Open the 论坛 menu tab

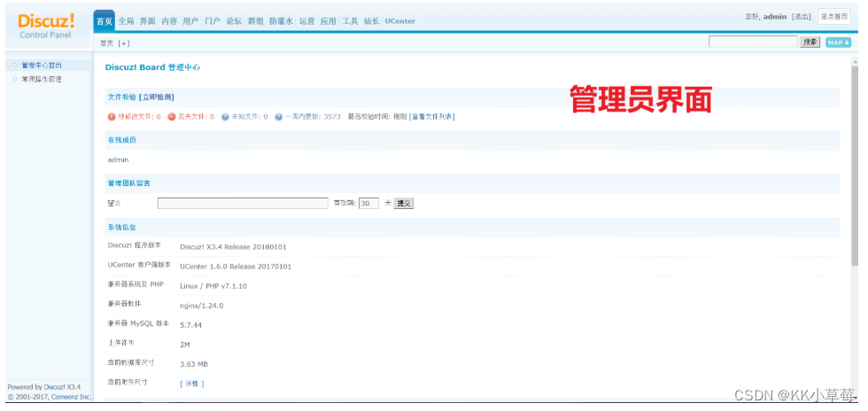tap(234, 21)
